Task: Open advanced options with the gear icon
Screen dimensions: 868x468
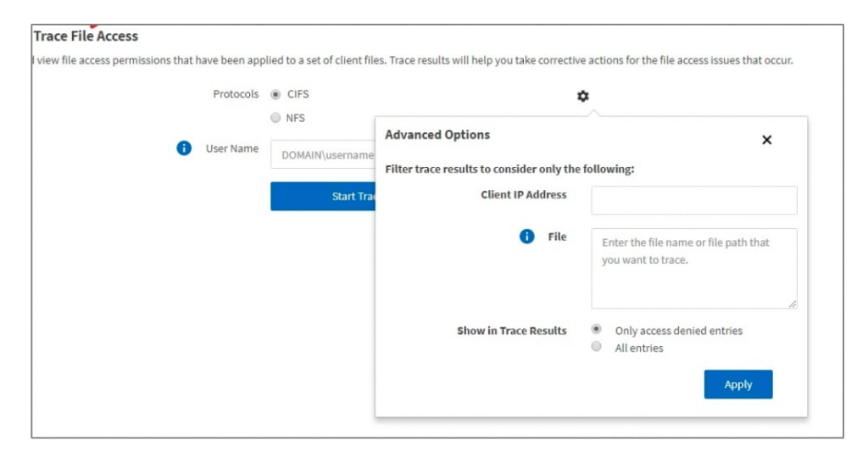Action: pos(583,97)
